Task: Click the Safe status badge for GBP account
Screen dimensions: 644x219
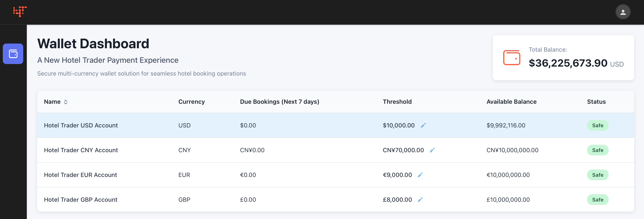Action: (598, 200)
